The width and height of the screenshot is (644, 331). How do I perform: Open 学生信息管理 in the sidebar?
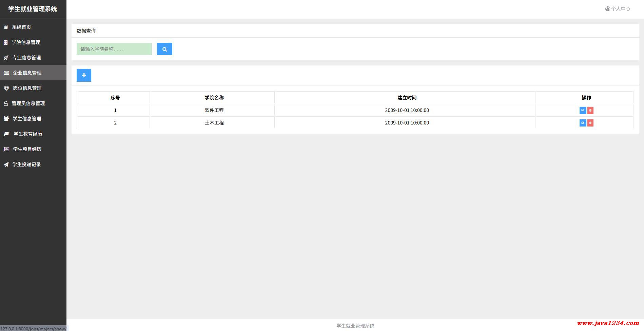pos(27,119)
